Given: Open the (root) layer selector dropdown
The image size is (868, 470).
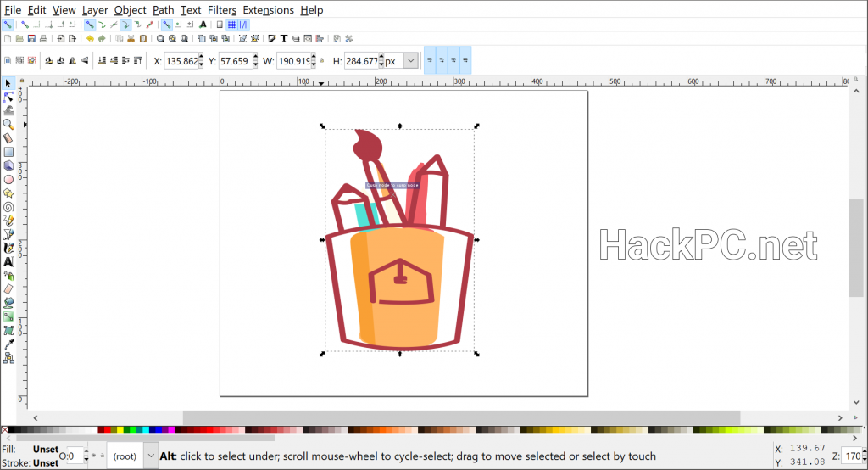Looking at the screenshot, I should [x=151, y=456].
